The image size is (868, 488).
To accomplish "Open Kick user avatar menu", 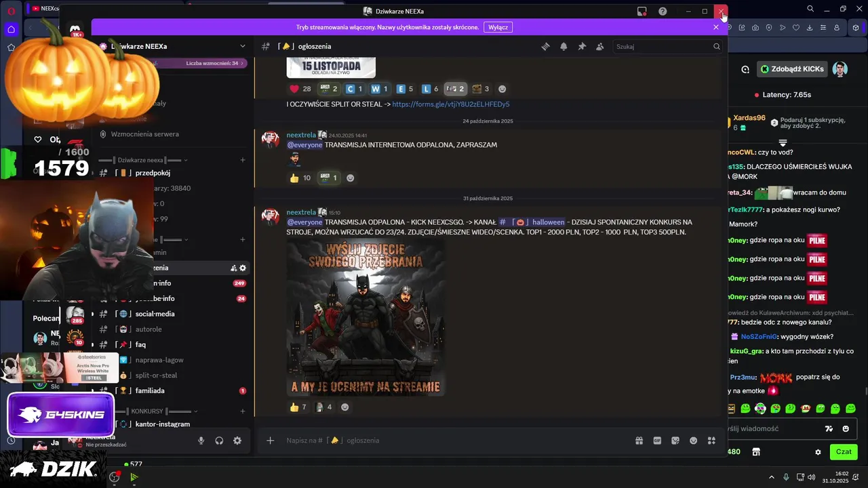I will 840,69.
